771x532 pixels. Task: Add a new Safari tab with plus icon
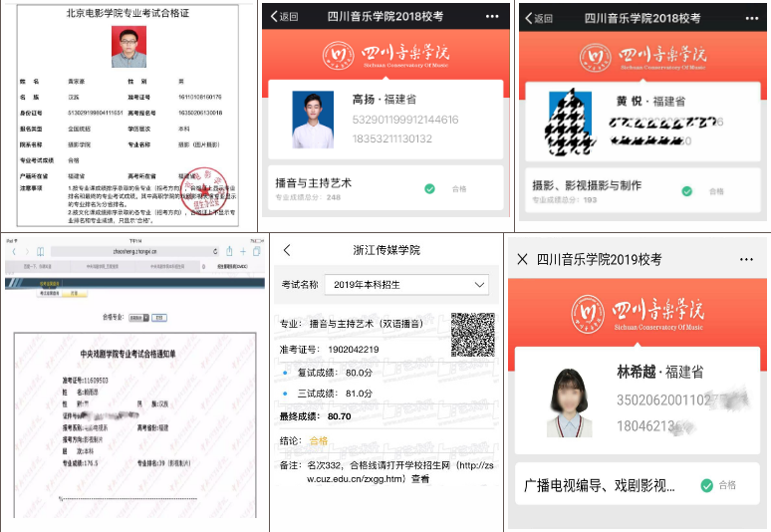click(243, 252)
